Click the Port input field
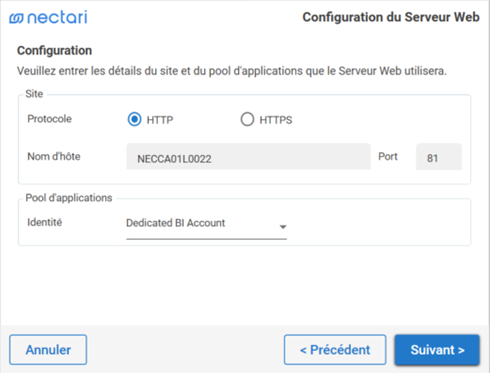 [439, 157]
